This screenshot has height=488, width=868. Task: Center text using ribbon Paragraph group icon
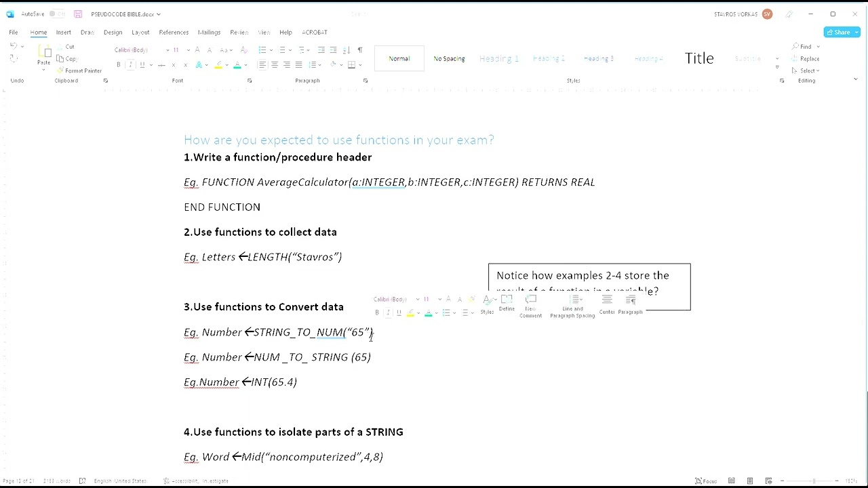[x=275, y=65]
